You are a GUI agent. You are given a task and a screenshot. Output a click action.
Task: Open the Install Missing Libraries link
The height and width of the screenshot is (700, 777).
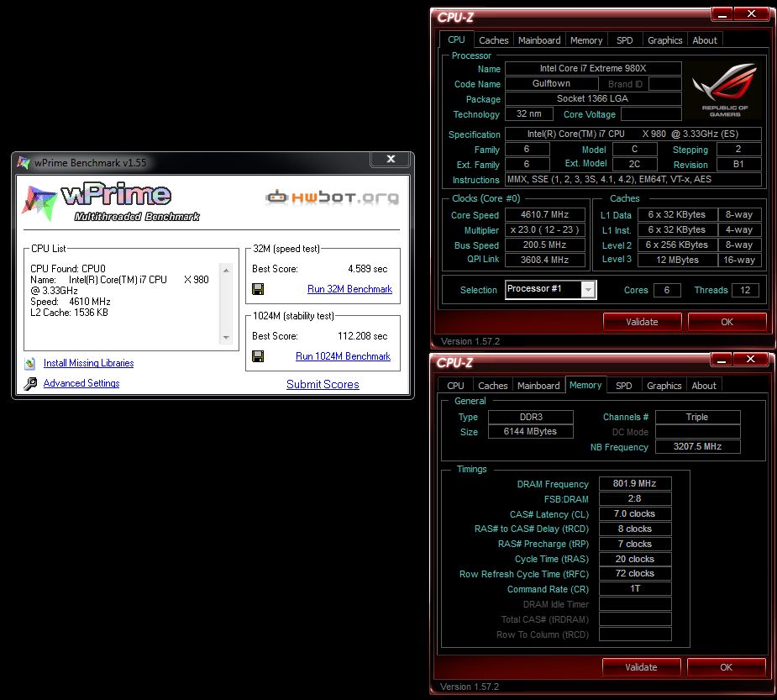coord(89,363)
